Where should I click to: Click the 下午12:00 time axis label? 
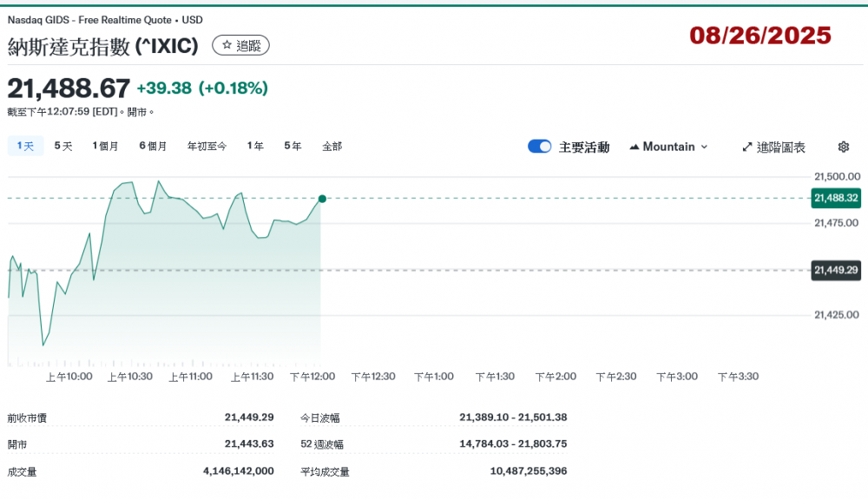coord(312,377)
